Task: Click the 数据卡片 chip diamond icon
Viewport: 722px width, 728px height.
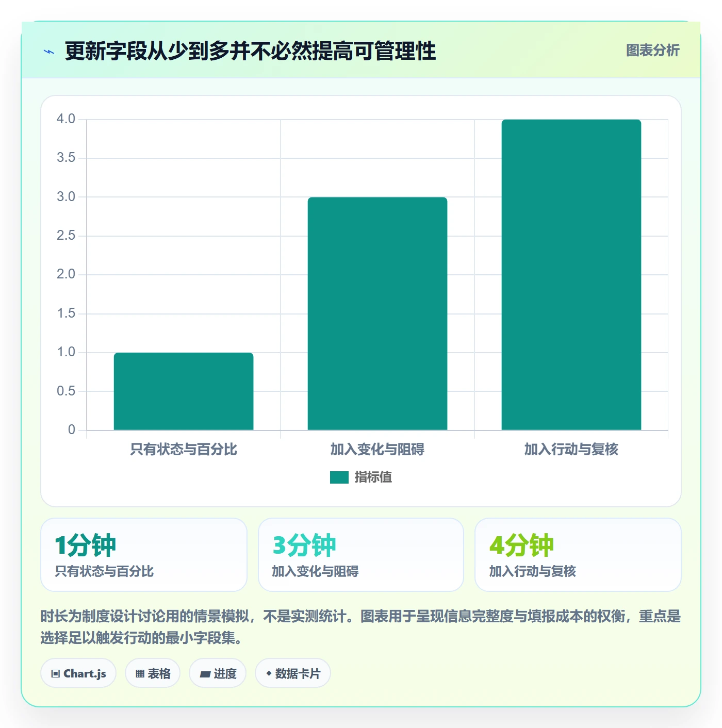Action: coord(269,673)
